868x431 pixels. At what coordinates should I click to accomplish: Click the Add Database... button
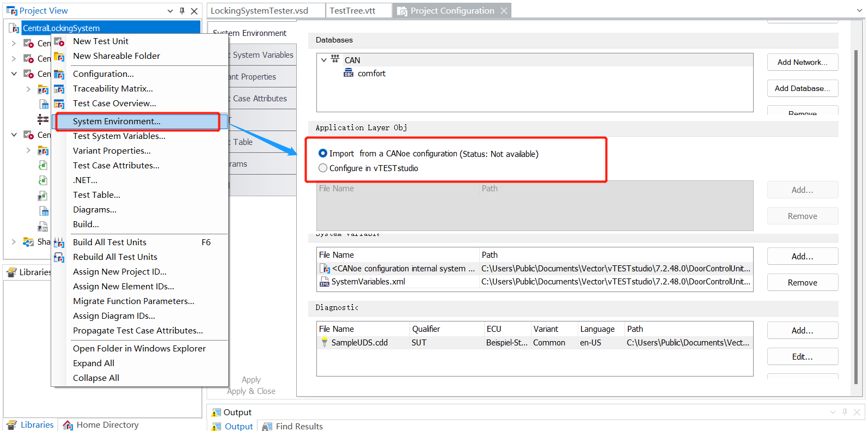click(x=802, y=88)
